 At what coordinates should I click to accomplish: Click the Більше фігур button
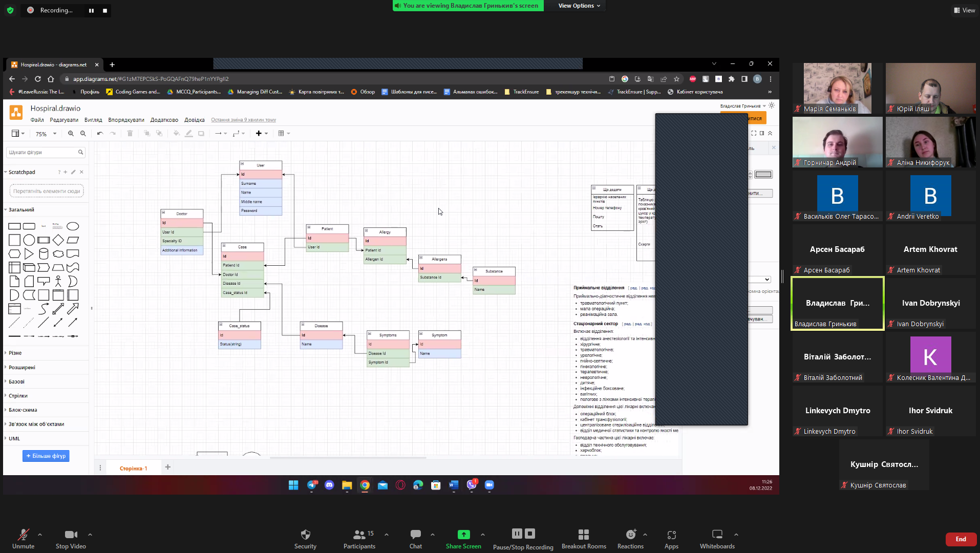pyautogui.click(x=46, y=456)
